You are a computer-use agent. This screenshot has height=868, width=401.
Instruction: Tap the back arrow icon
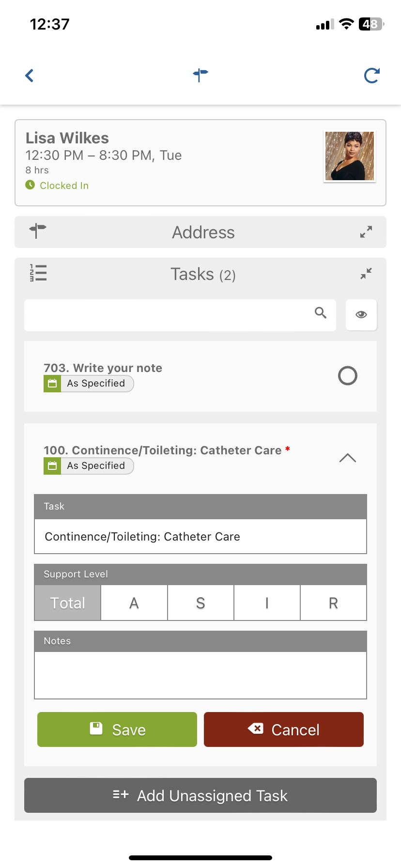[30, 76]
